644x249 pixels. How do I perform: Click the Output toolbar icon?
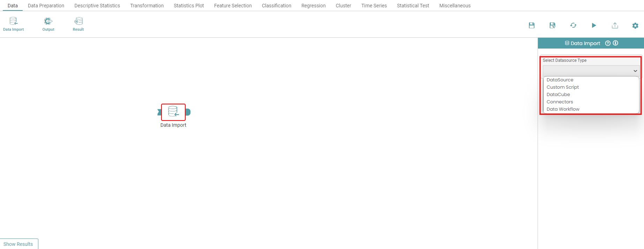tap(48, 24)
